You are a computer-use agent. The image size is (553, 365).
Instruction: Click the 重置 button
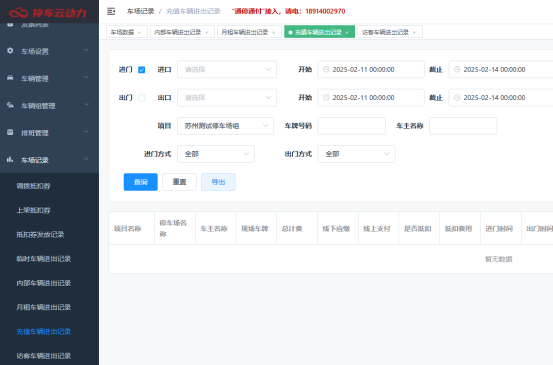point(179,182)
